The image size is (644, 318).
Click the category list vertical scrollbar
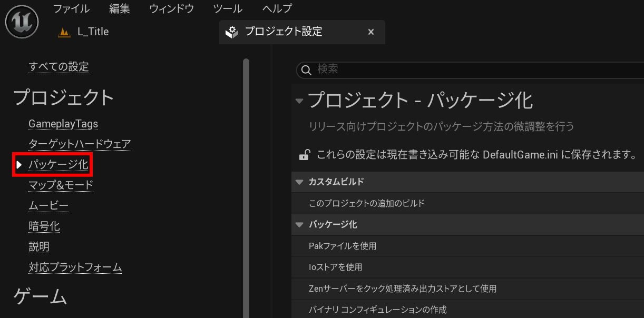(x=246, y=184)
